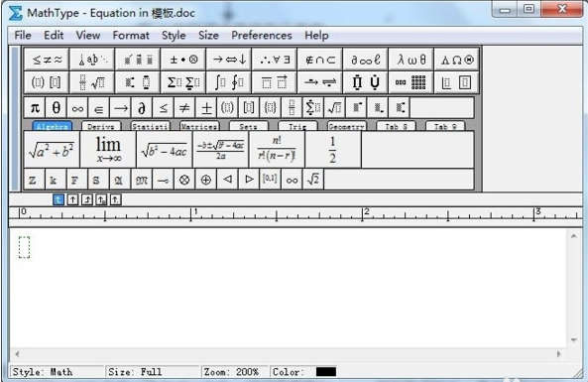Open the fraction and radical templates palette
This screenshot has width=588, height=382.
click(92, 82)
